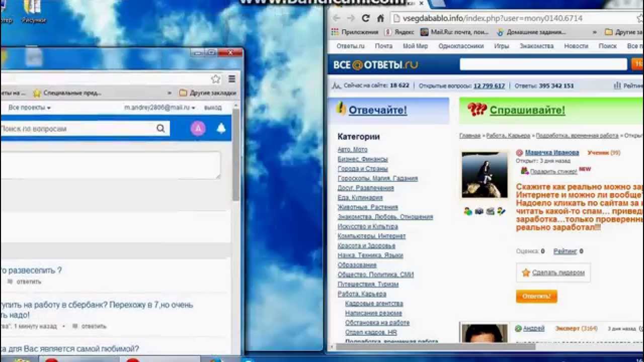The width and height of the screenshot is (644, 362).
Task: Open Поиск in portal navigation
Action: click(x=608, y=46)
